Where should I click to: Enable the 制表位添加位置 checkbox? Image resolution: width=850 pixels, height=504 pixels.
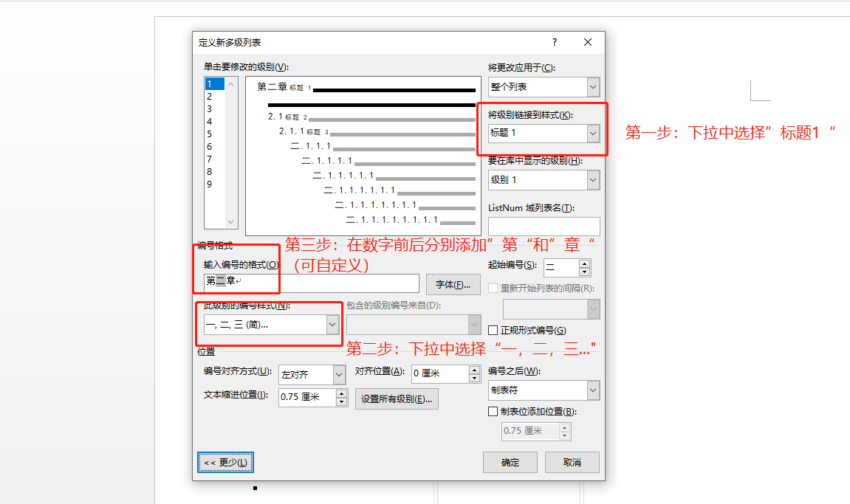tap(493, 412)
